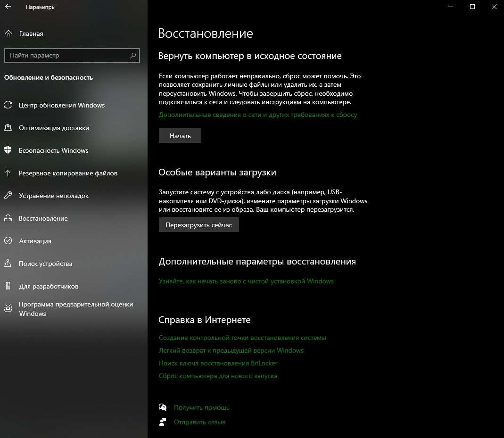
Task: Click the Insider Program cat icon
Action: 8,308
